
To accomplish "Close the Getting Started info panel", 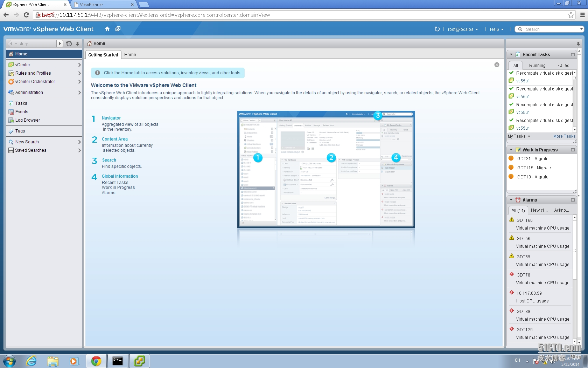I will click(x=497, y=65).
